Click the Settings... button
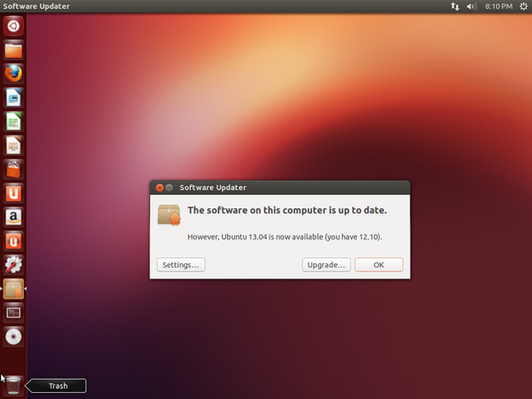Screen dimensions: 532x399 point(181,264)
